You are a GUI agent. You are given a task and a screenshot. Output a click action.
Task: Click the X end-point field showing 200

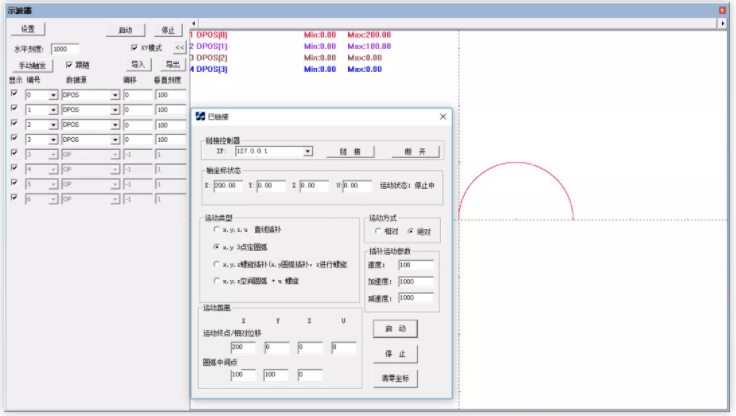pyautogui.click(x=243, y=347)
